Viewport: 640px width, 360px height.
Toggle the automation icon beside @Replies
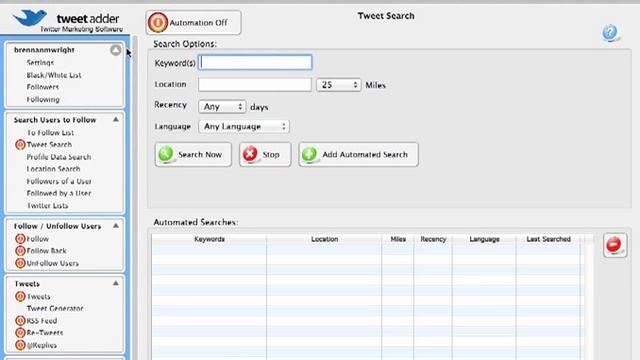click(20, 345)
